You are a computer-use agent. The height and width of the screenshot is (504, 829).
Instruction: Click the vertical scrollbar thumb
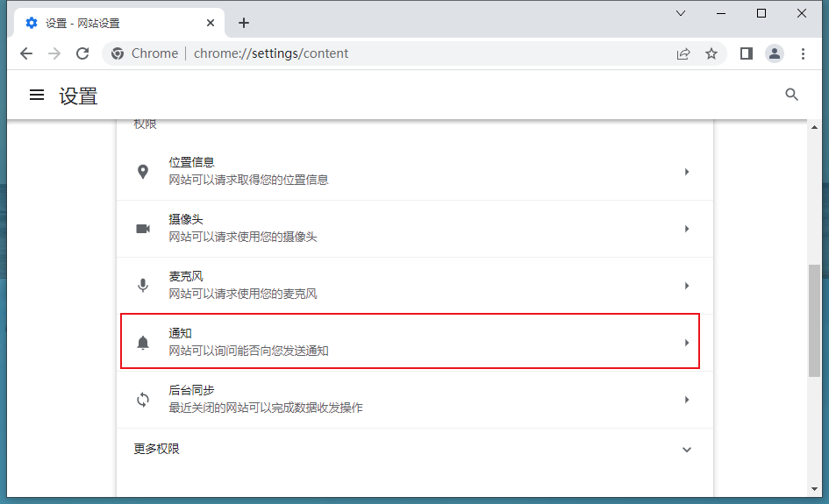pyautogui.click(x=814, y=321)
